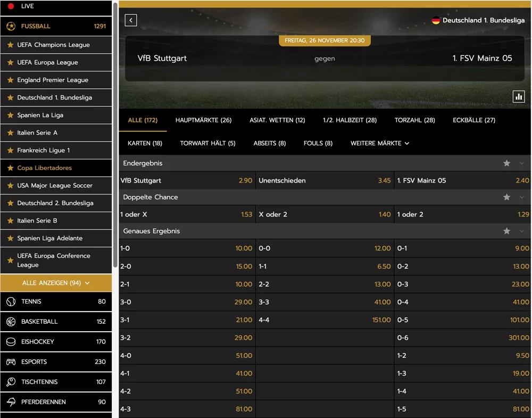Open the Torwart Hält (5) tab
This screenshot has width=532, height=418.
click(x=207, y=143)
